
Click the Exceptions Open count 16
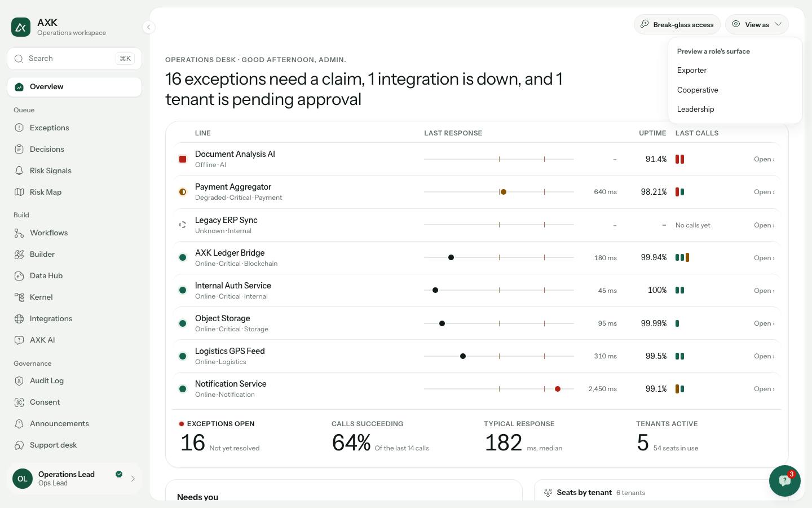(193, 443)
